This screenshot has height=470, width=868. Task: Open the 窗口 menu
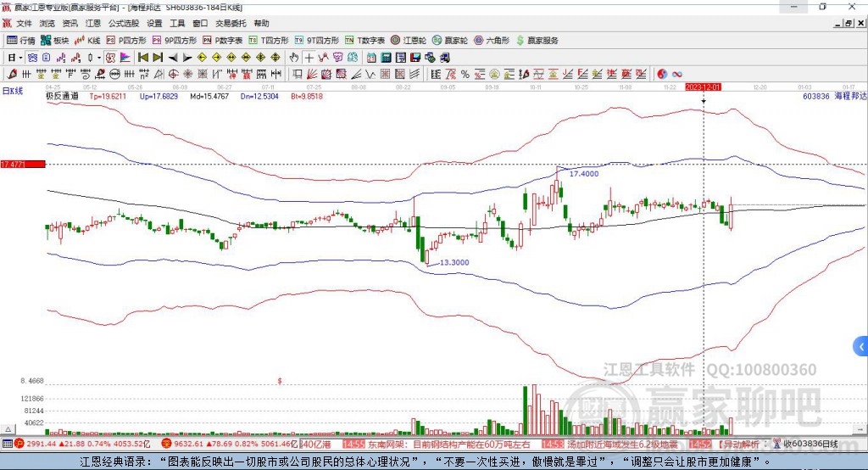pyautogui.click(x=200, y=23)
